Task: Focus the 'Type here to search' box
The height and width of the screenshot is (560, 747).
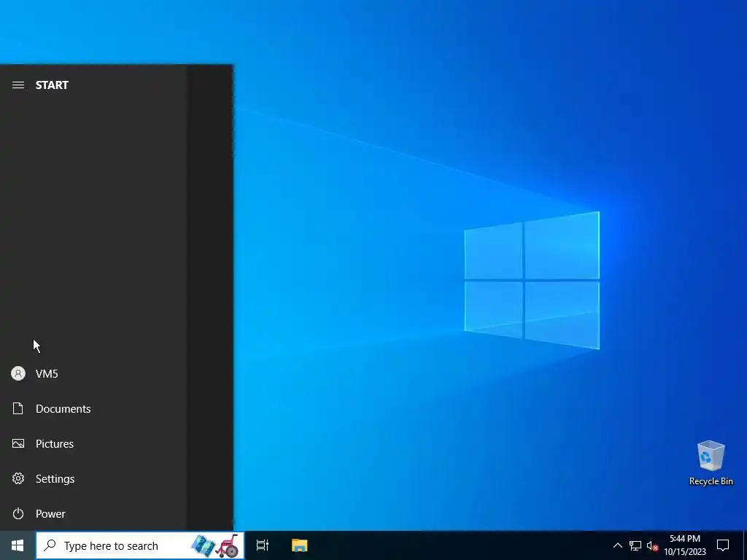Action: 139,545
